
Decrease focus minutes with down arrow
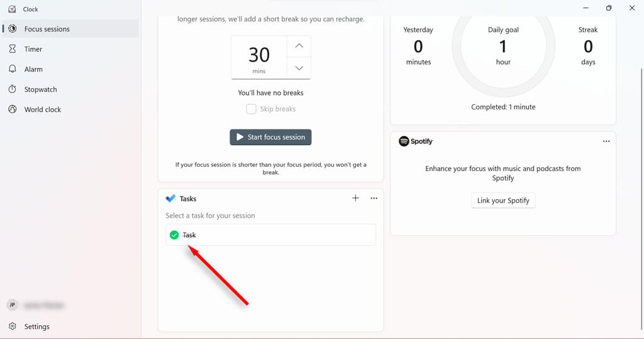[299, 68]
